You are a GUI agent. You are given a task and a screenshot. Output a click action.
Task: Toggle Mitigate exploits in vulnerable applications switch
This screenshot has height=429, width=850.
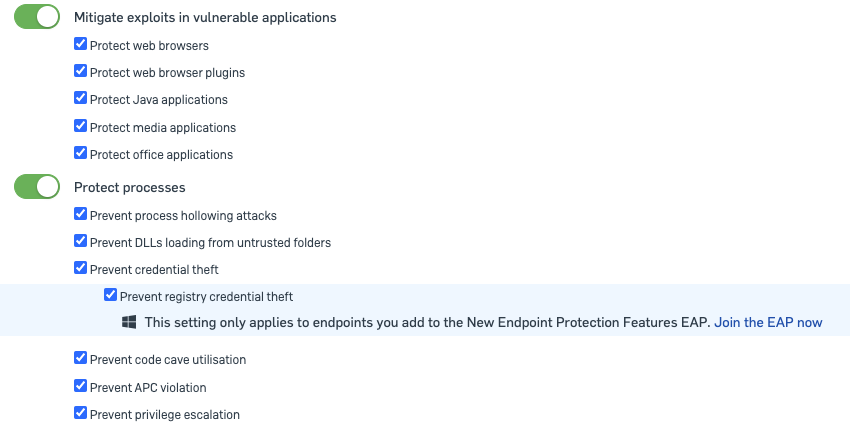37,17
